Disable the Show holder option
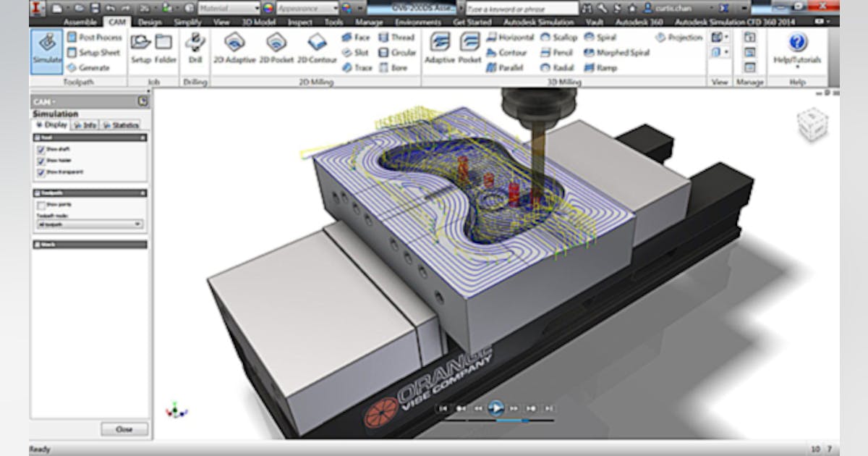Image resolution: width=868 pixels, height=456 pixels. click(41, 161)
